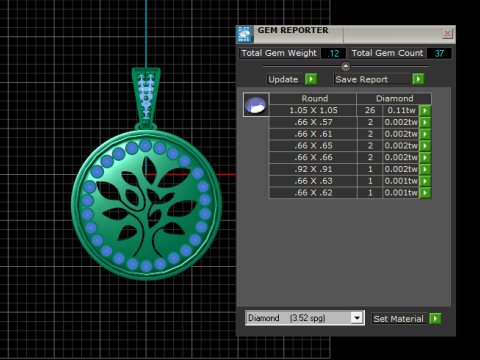Select the .66 X .61 size cell
480x360 pixels.
[x=313, y=134]
